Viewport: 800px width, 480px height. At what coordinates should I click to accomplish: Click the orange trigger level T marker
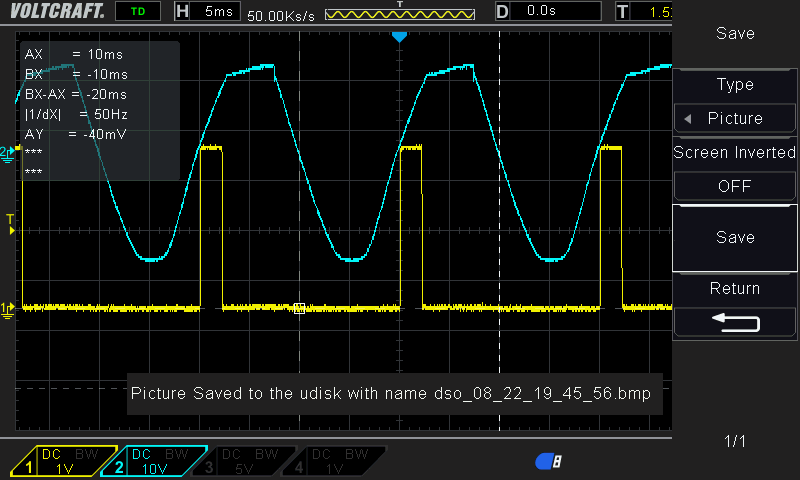(10, 223)
